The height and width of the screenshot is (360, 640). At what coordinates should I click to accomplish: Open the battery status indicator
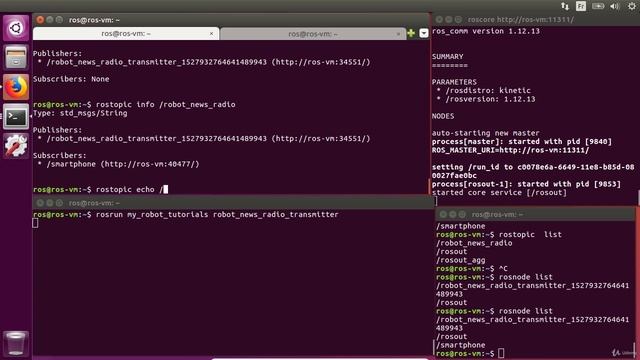coord(598,6)
